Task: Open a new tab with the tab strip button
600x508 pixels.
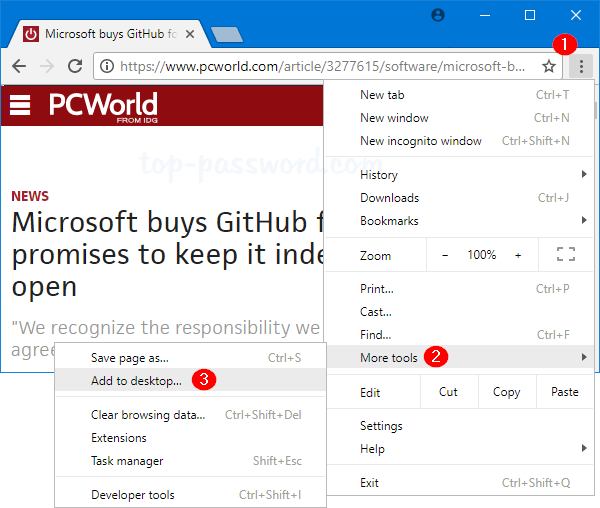Action: click(x=227, y=34)
